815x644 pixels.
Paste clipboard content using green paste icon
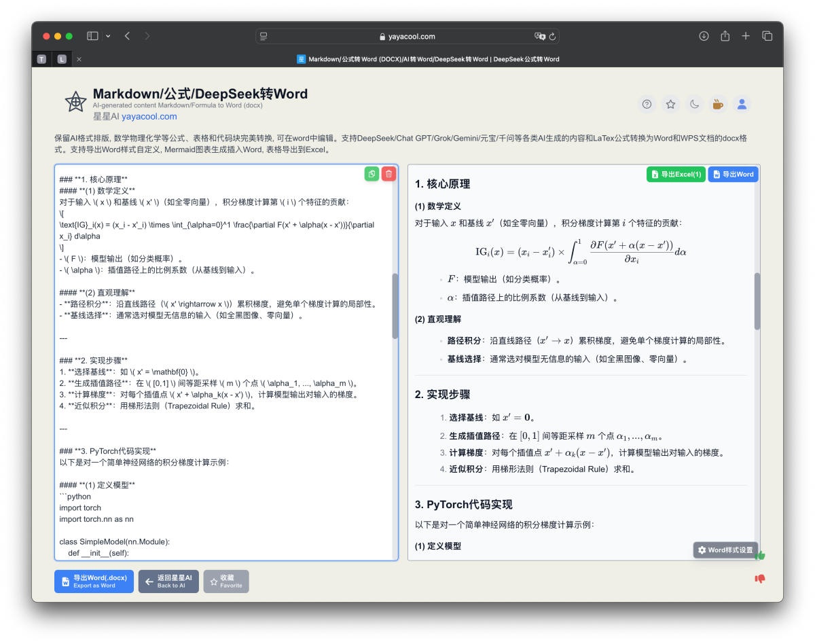[x=371, y=174]
